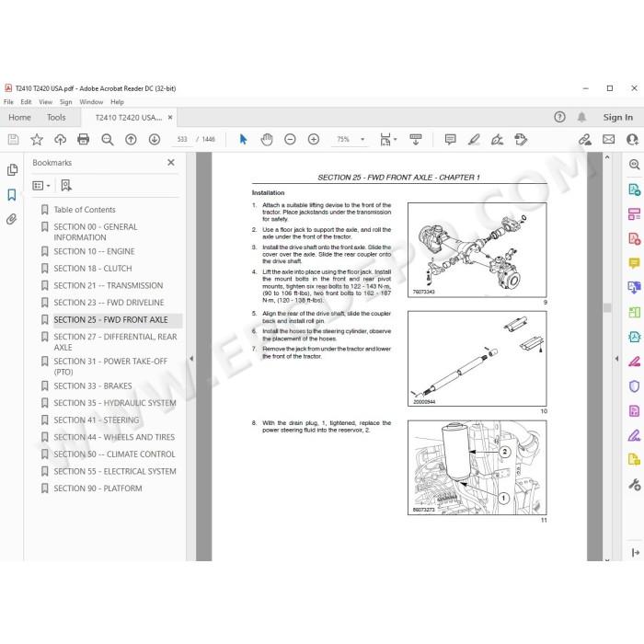Toggle the bookmarks panel icon
The image size is (644, 644).
(12, 195)
